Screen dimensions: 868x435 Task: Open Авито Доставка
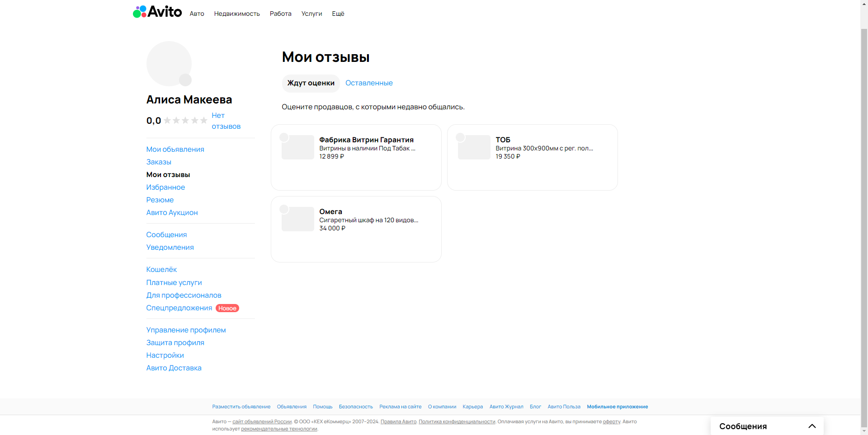coord(174,368)
